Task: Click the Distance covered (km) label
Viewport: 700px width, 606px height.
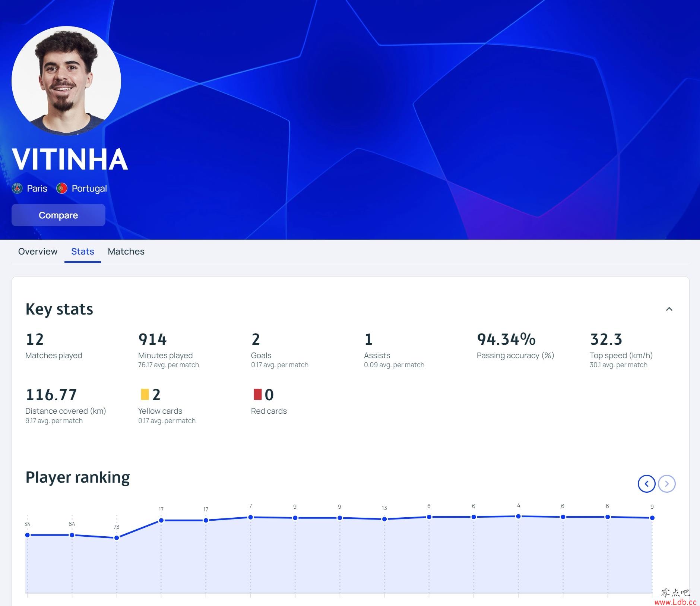Action: (x=66, y=411)
